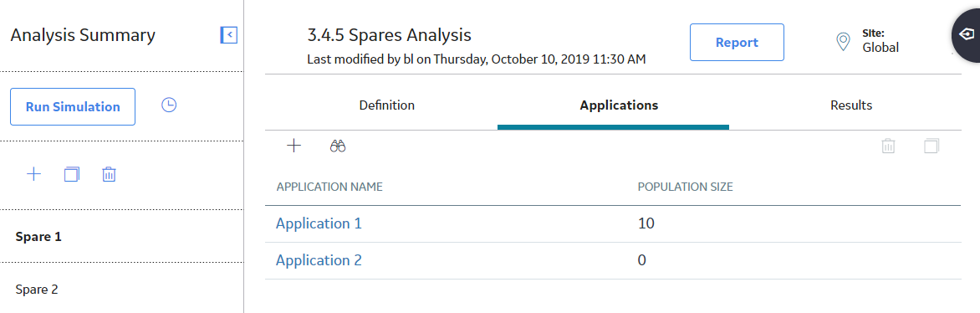980x313 pixels.
Task: Click the clock schedule icon
Action: pyautogui.click(x=169, y=105)
